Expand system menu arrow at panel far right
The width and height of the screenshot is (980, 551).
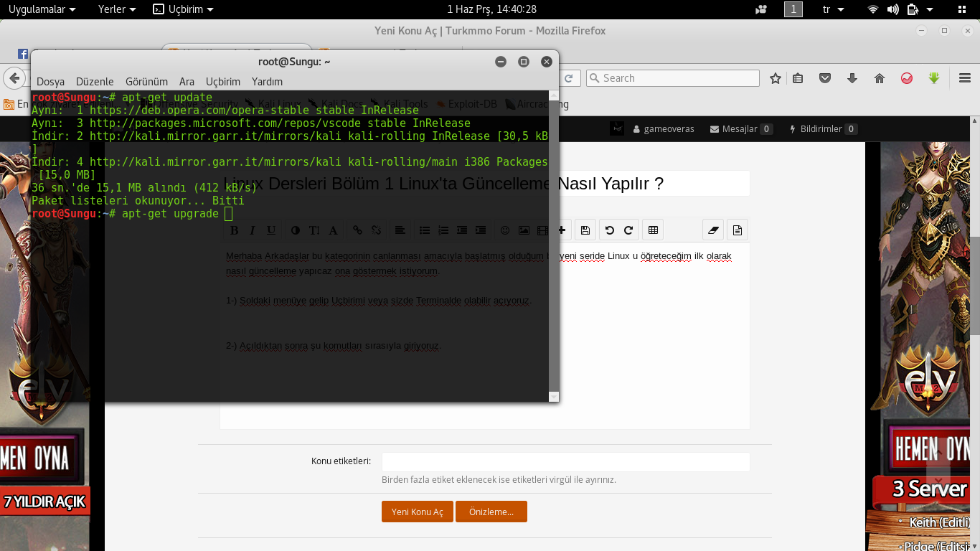point(930,10)
